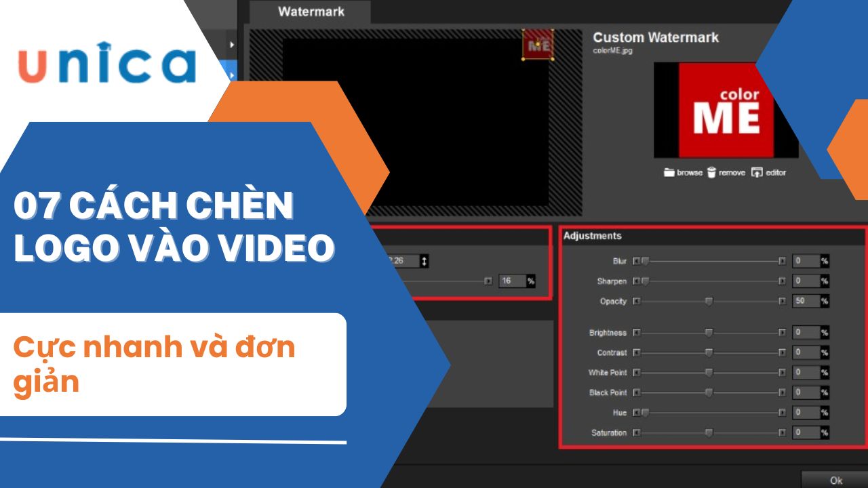Screen dimensions: 868x488
Task: Open the watermark editor icon
Action: tap(757, 173)
